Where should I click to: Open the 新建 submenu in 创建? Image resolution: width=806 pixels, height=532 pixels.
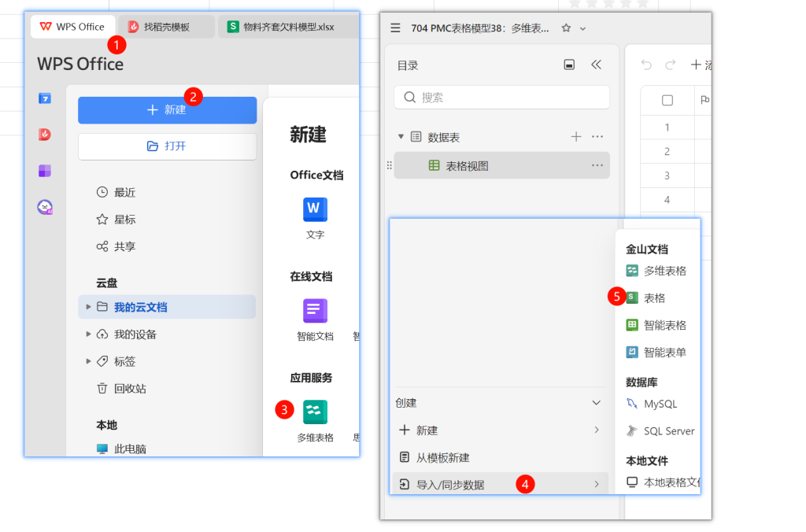pyautogui.click(x=500, y=430)
